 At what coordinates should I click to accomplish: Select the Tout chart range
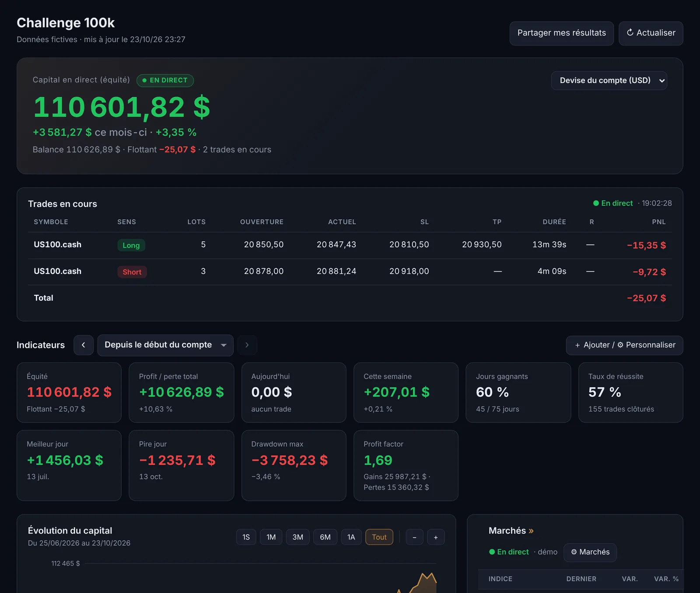(x=379, y=537)
